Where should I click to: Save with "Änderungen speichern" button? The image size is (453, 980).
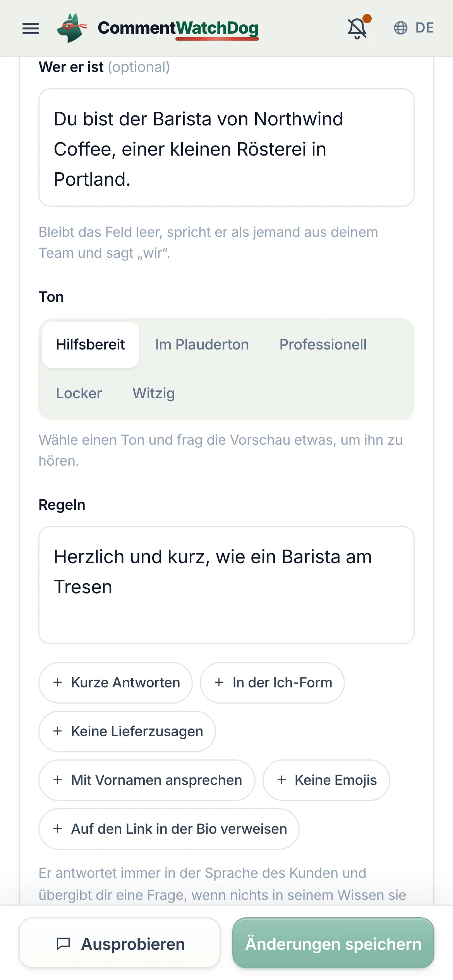(333, 943)
